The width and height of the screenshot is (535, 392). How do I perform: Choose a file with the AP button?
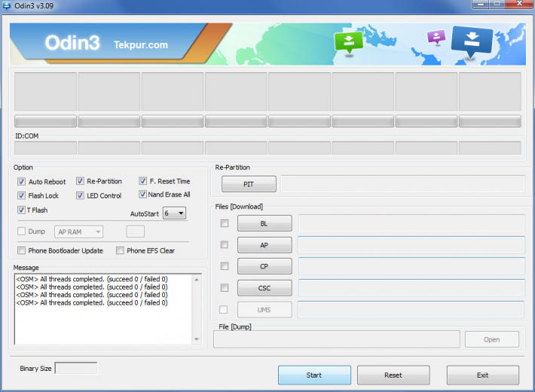pos(264,245)
